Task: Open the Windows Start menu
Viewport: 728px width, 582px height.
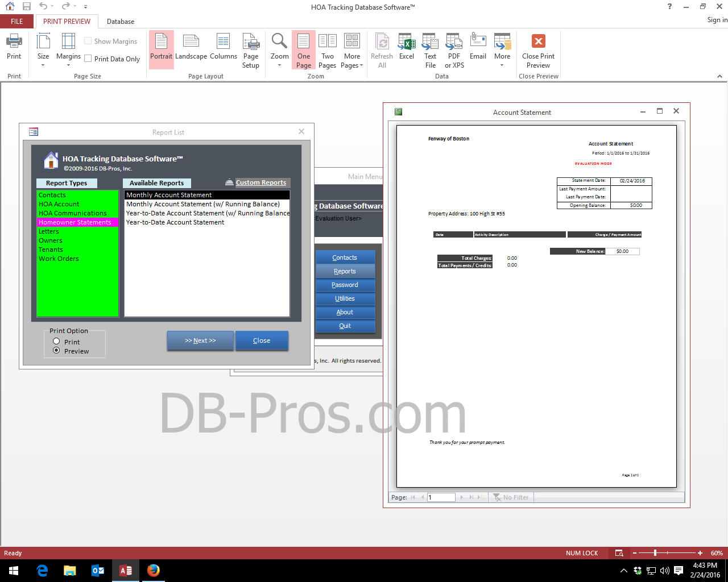Action: [x=14, y=571]
